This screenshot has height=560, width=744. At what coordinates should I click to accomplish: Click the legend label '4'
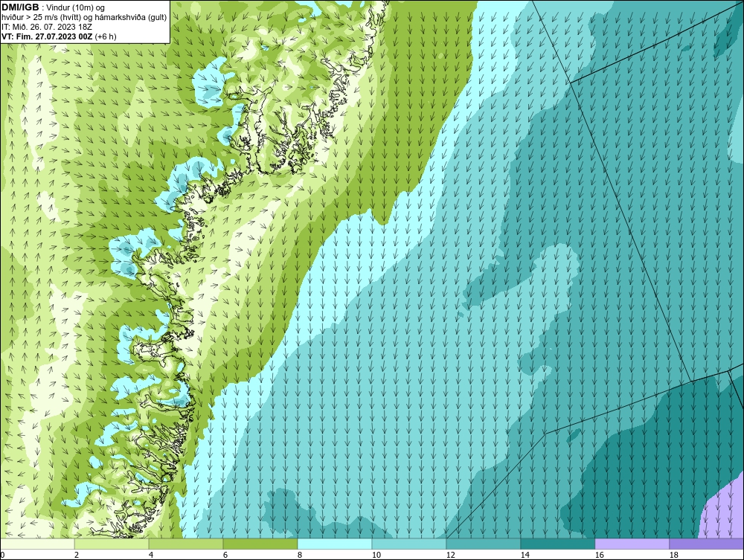tap(151, 555)
